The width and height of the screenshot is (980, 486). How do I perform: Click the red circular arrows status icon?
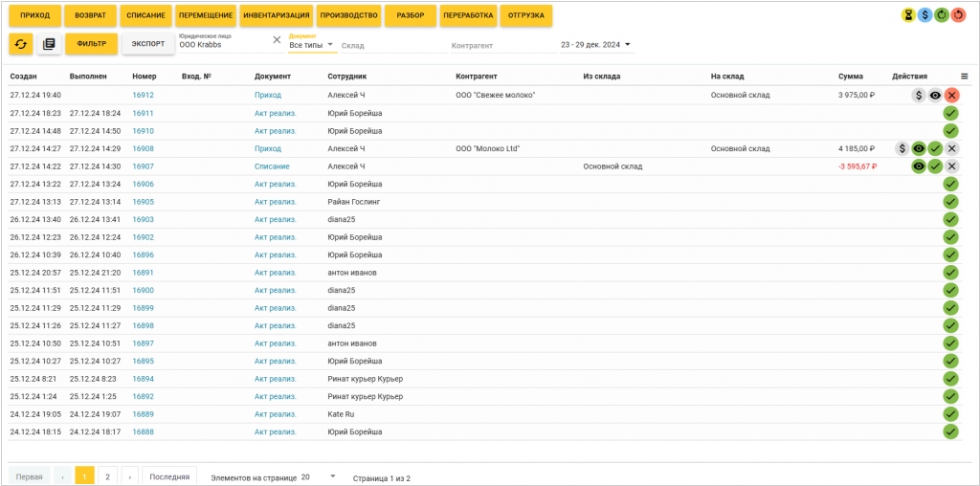(x=958, y=15)
